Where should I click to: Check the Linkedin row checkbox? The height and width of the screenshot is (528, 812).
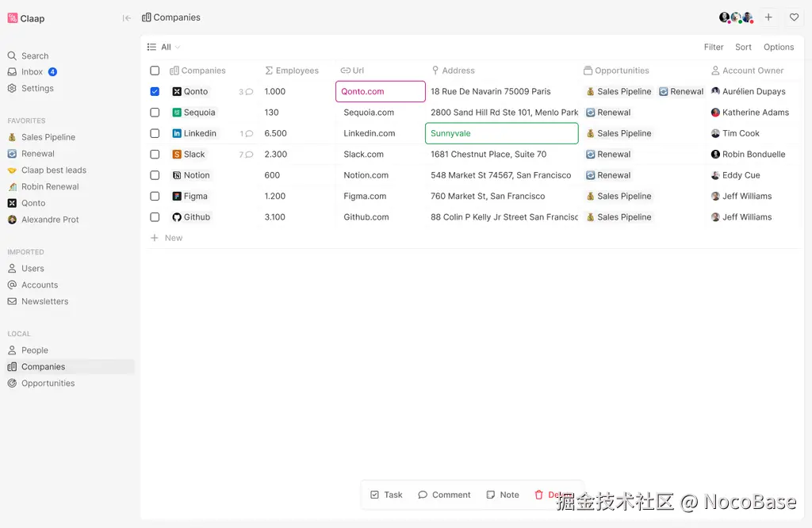click(155, 133)
